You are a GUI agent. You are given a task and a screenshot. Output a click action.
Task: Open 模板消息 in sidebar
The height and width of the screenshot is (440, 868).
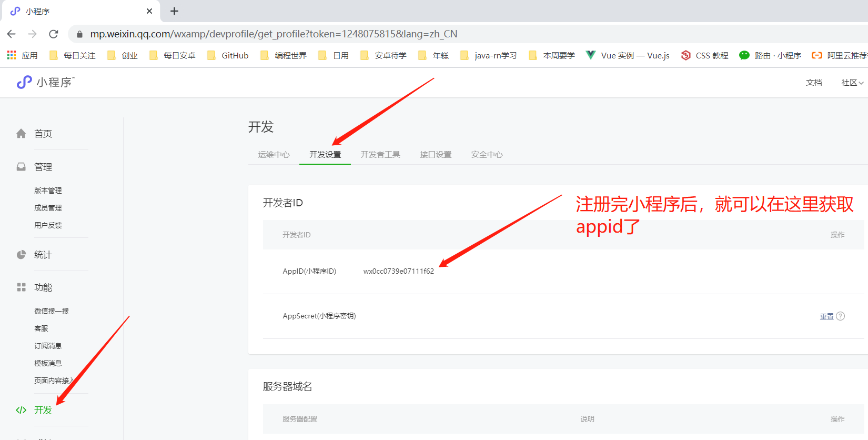(x=48, y=363)
